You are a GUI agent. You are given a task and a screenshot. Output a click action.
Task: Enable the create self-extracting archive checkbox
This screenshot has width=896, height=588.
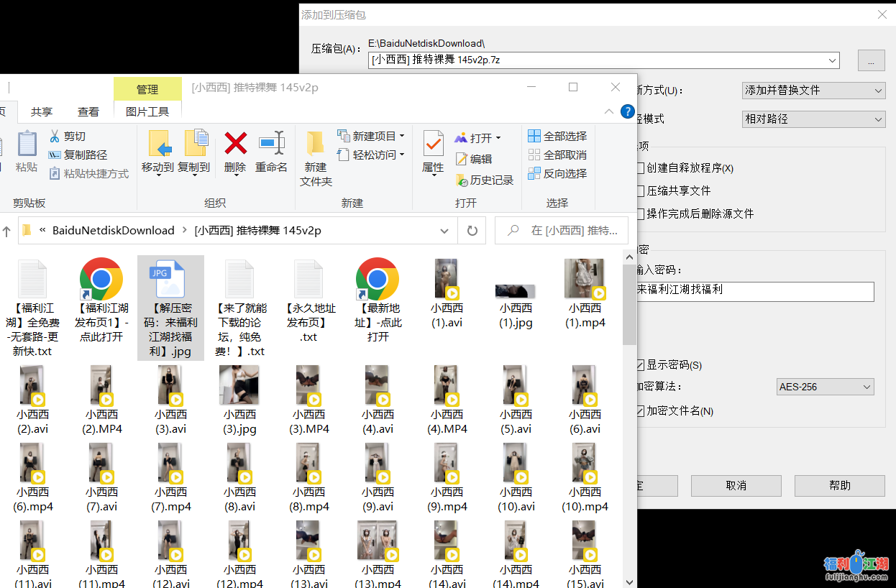tap(640, 168)
